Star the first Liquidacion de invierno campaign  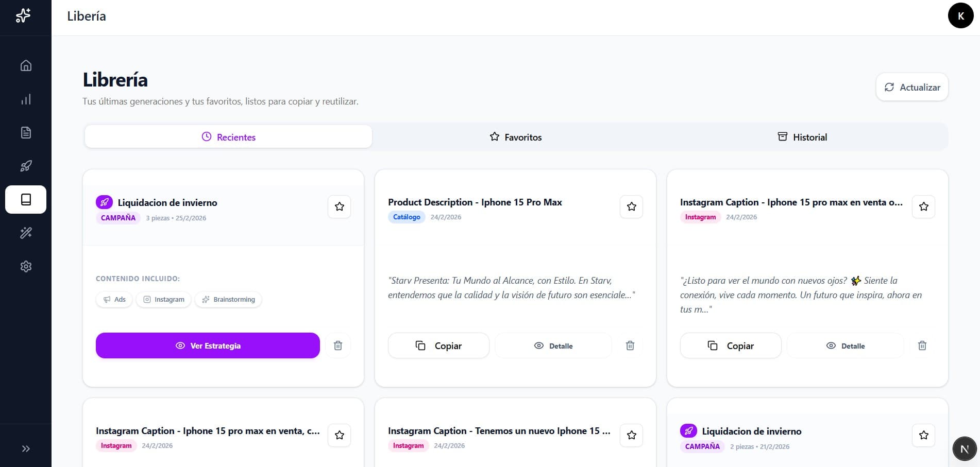tap(339, 206)
